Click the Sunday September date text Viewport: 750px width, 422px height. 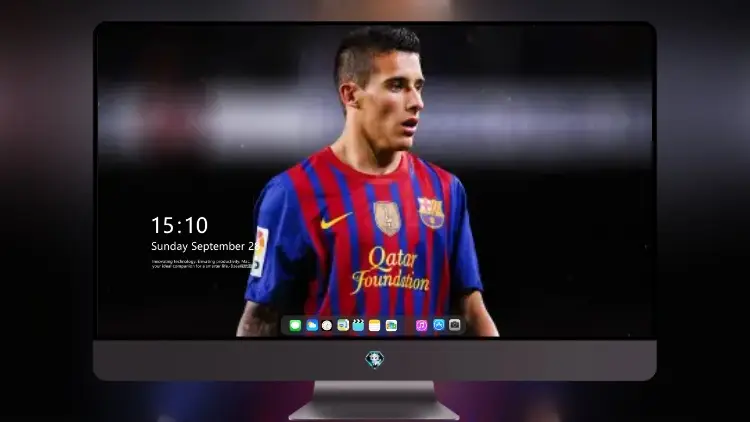205,246
